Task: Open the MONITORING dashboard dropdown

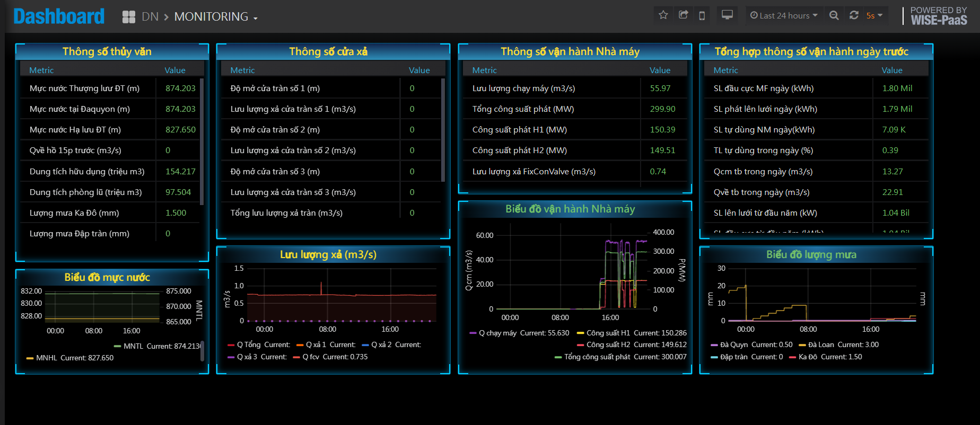Action: click(216, 17)
